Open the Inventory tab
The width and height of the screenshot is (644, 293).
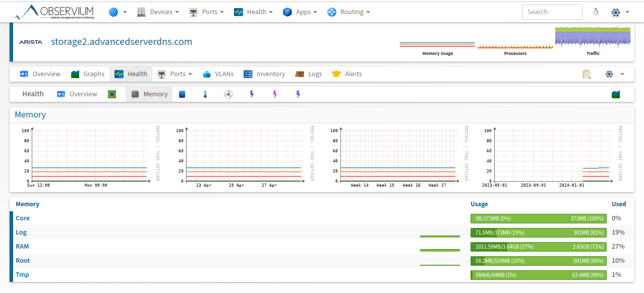[x=264, y=74]
